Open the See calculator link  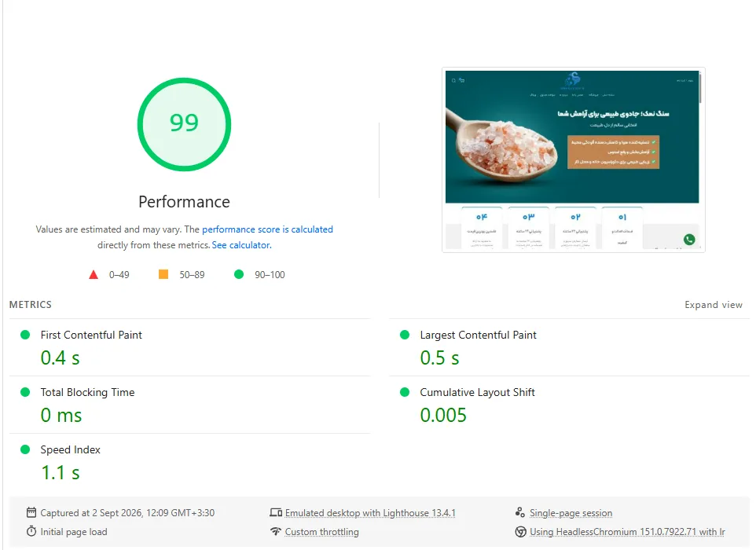[x=241, y=245]
